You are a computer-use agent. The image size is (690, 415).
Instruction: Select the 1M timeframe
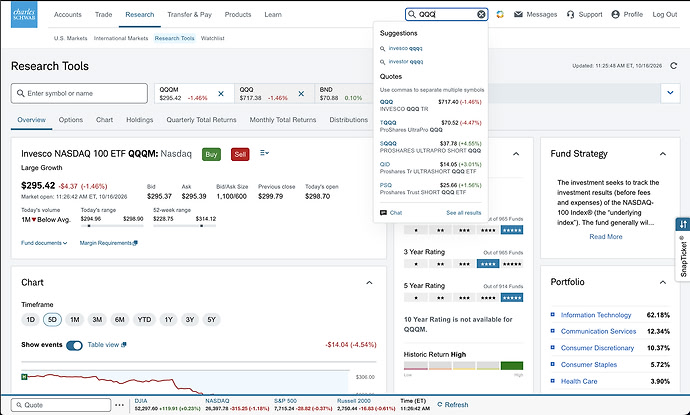pyautogui.click(x=75, y=320)
